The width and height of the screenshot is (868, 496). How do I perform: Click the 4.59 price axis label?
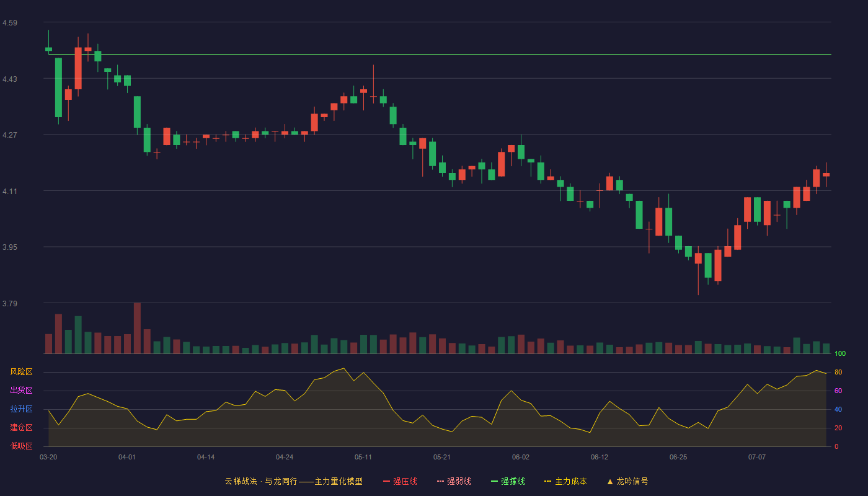[10, 23]
